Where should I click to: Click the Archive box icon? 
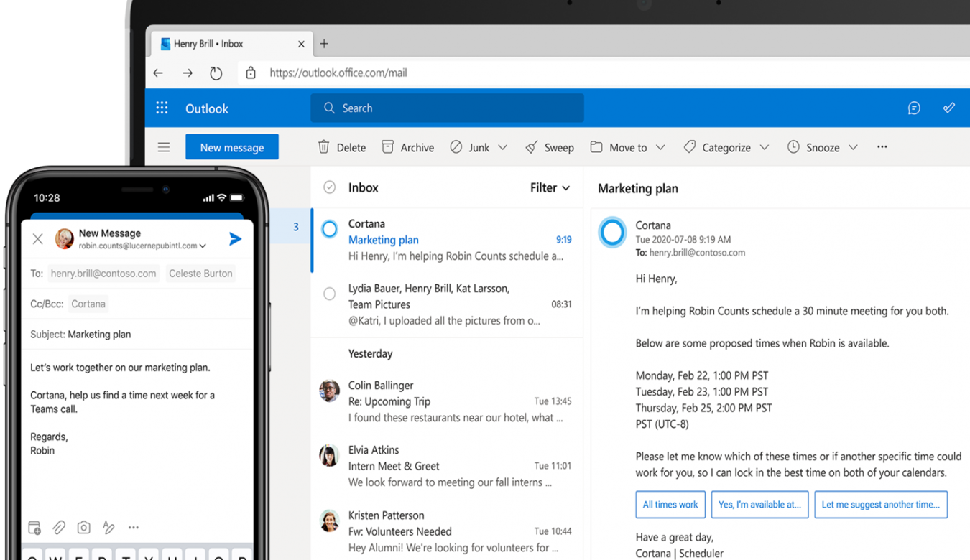click(x=387, y=146)
